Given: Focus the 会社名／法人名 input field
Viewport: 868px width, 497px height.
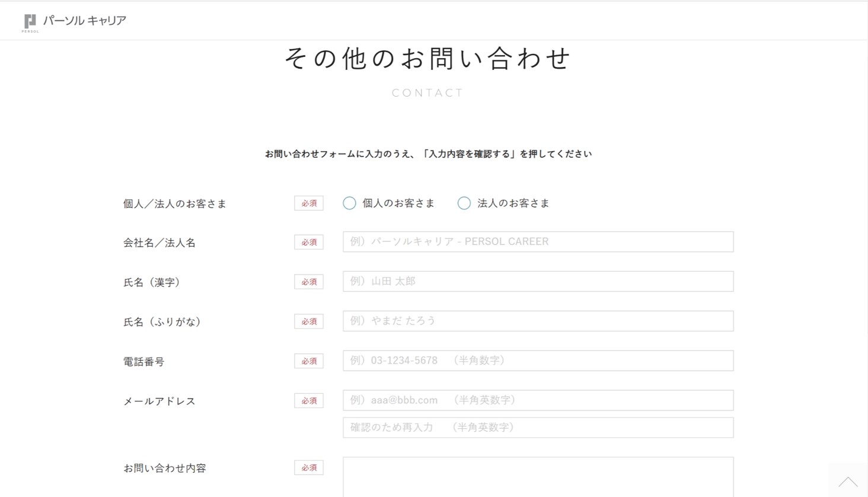Looking at the screenshot, I should point(538,242).
